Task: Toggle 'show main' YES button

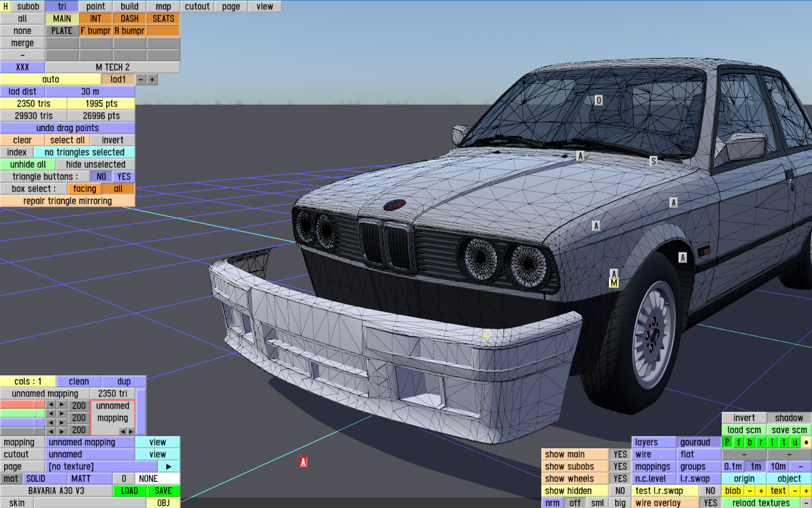Action: point(620,454)
